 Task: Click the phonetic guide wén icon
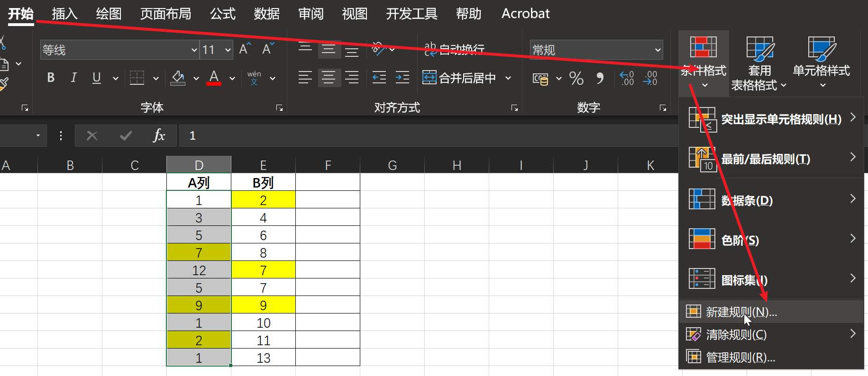tap(254, 78)
